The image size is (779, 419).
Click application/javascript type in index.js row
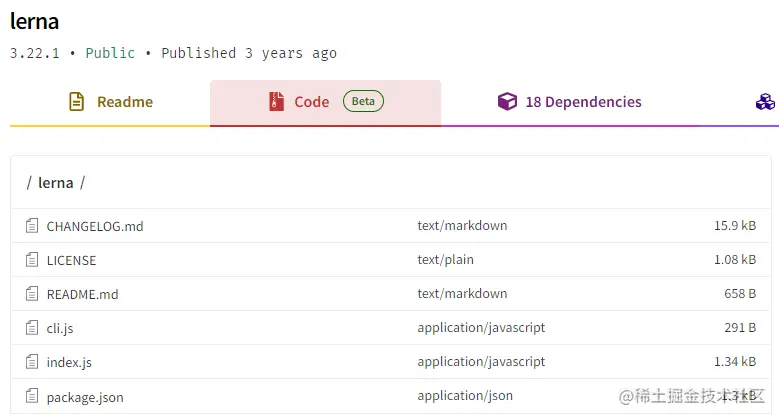point(481,362)
